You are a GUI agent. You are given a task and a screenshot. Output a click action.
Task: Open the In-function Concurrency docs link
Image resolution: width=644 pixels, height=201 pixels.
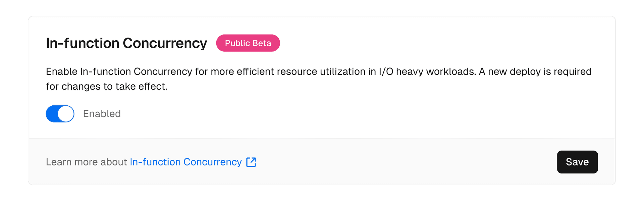click(185, 162)
